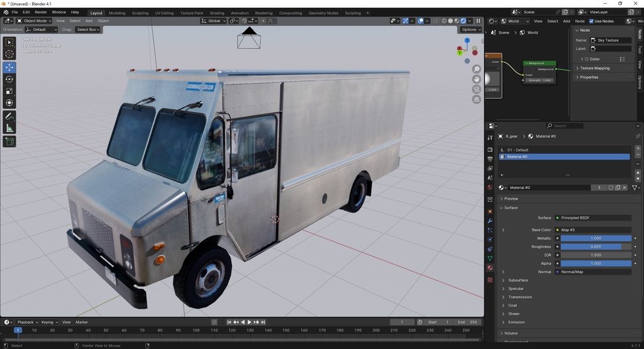
Task: Click the timeline End frame field
Action: pyautogui.click(x=468, y=322)
